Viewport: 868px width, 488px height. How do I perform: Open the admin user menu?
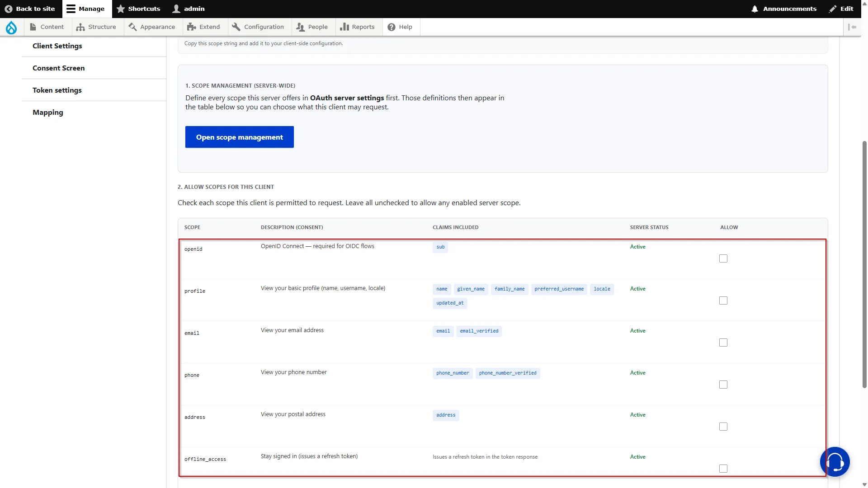tap(189, 9)
